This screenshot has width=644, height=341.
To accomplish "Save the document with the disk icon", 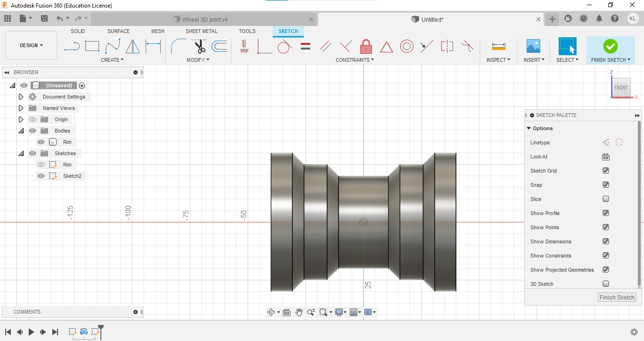I will [x=44, y=19].
